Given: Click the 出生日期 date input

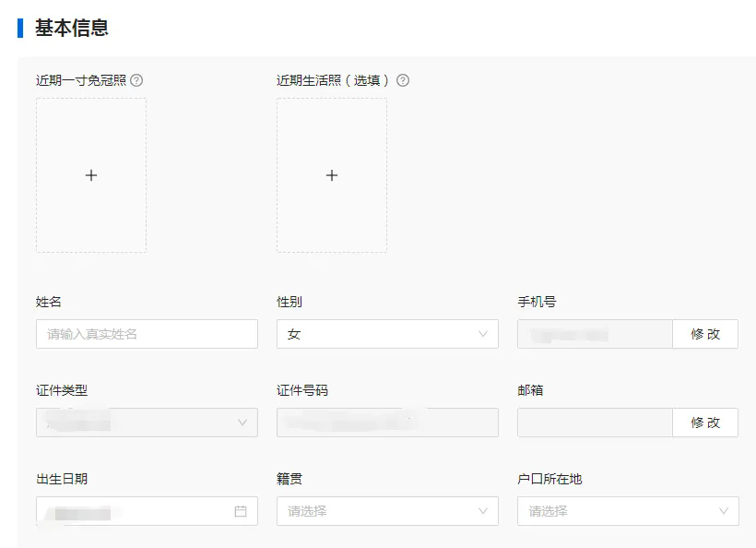Looking at the screenshot, I should pos(134,511).
